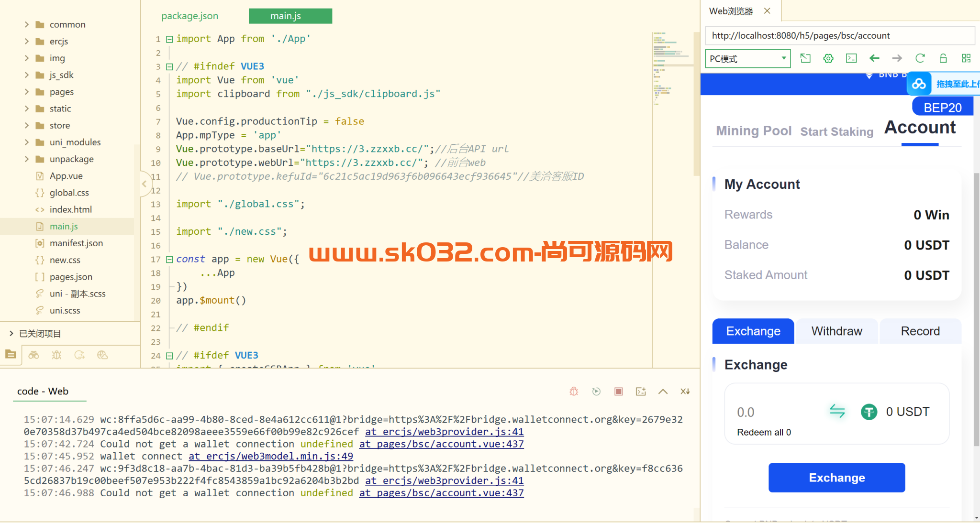
Task: Select the Record segment tab
Action: click(x=920, y=331)
